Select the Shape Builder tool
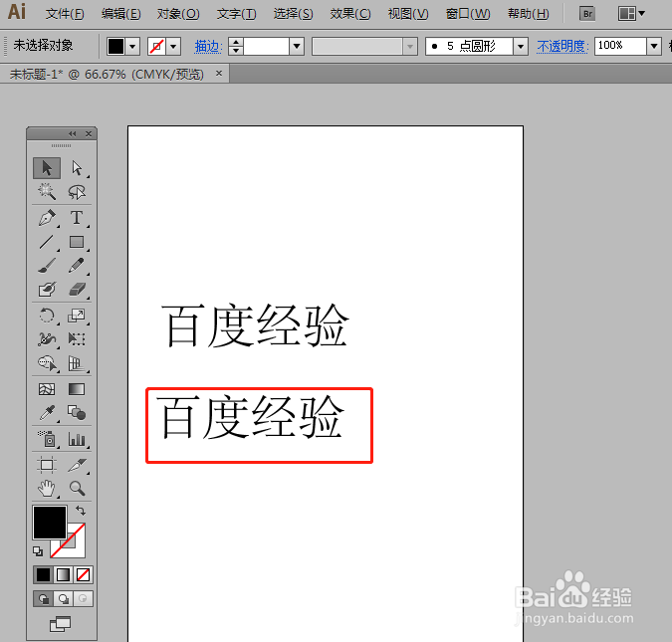Image resolution: width=672 pixels, height=642 pixels. (x=47, y=363)
